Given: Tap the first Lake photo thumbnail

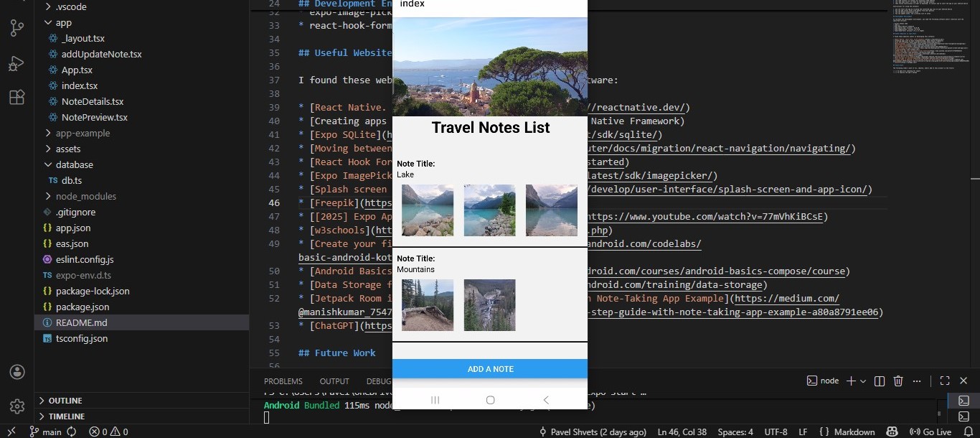Looking at the screenshot, I should coord(428,210).
